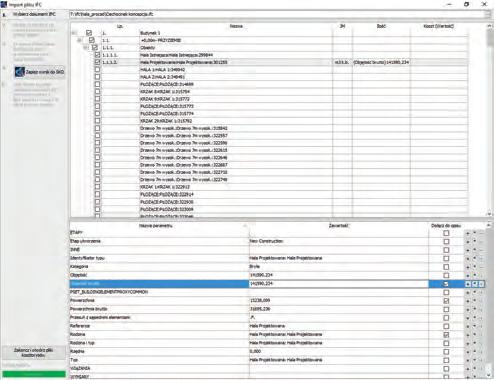Screen dimensions: 494x380
Task: Click the parameters table's vertical scrollbar
Action: (489, 300)
